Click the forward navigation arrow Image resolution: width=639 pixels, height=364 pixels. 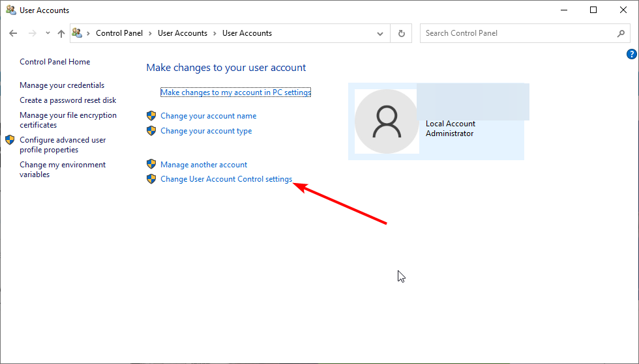(32, 33)
